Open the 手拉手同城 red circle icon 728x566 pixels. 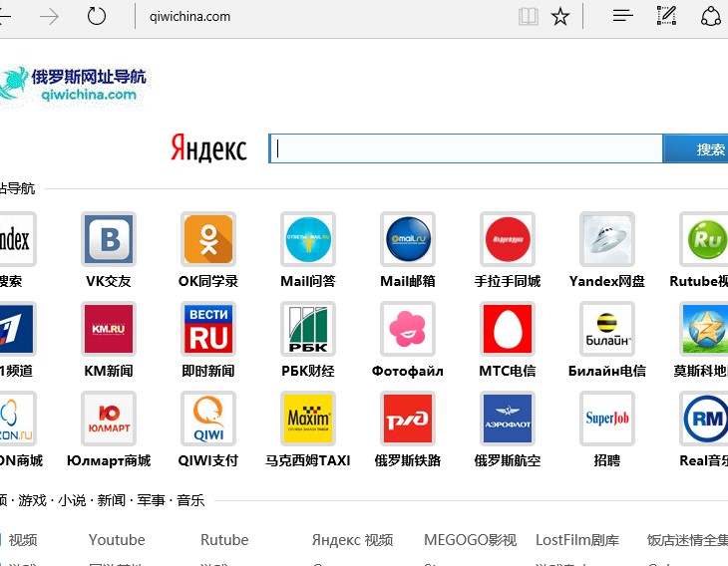tap(508, 239)
